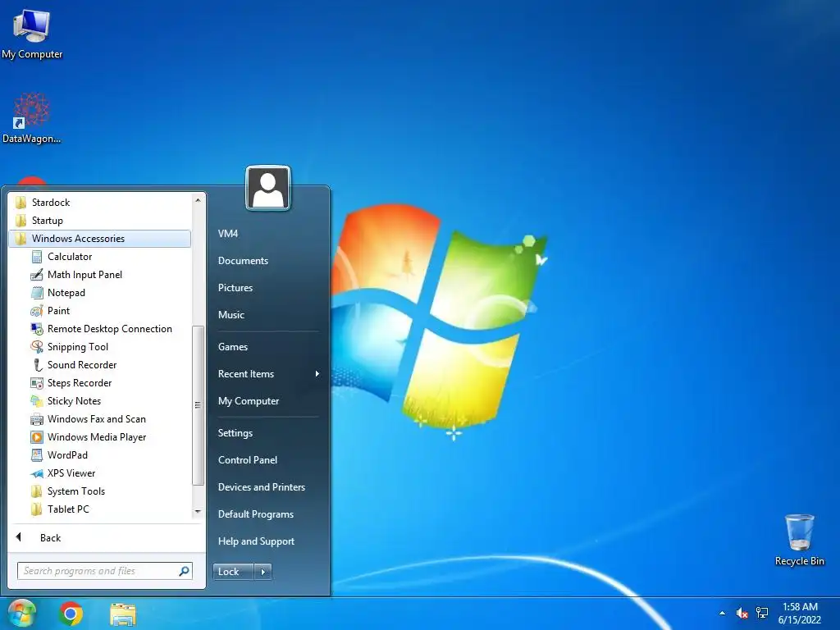The width and height of the screenshot is (840, 630).
Task: Open Help and Support
Action: (x=256, y=541)
